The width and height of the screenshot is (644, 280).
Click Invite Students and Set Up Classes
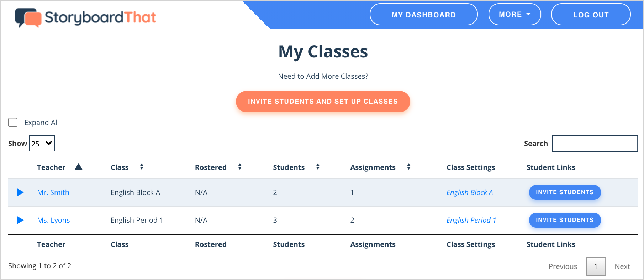pos(323,102)
